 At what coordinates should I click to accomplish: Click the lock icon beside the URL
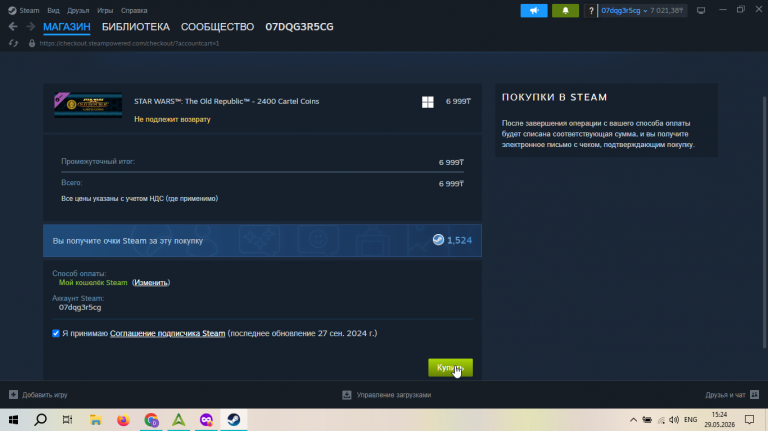tap(32, 43)
